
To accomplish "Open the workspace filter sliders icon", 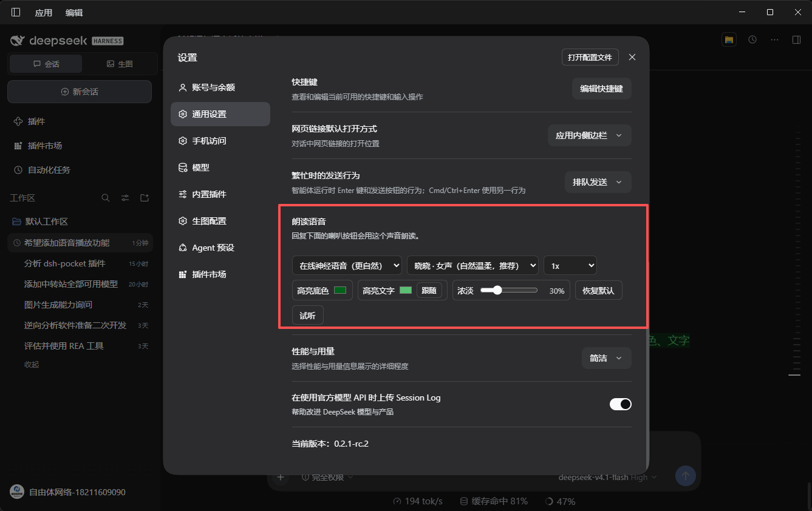I will (125, 198).
